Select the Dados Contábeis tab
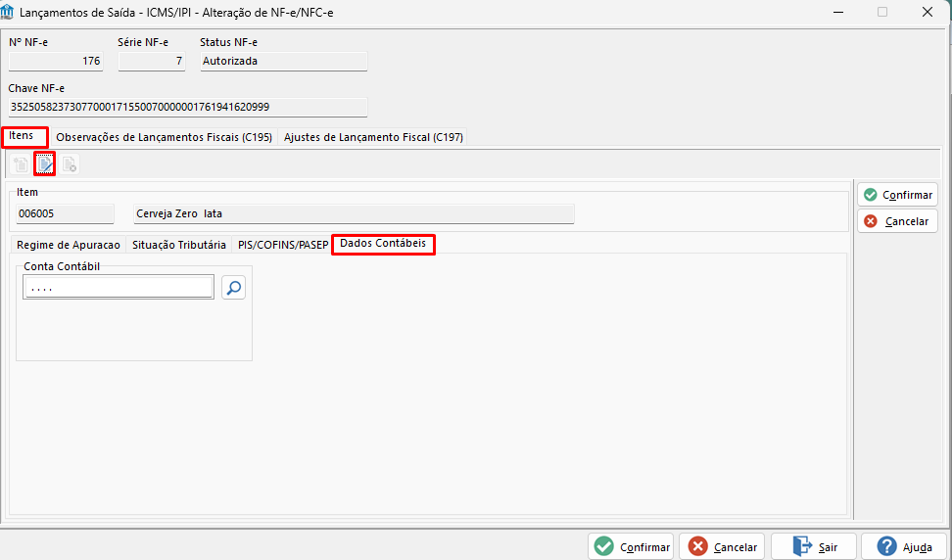This screenshot has width=952, height=560. 383,244
